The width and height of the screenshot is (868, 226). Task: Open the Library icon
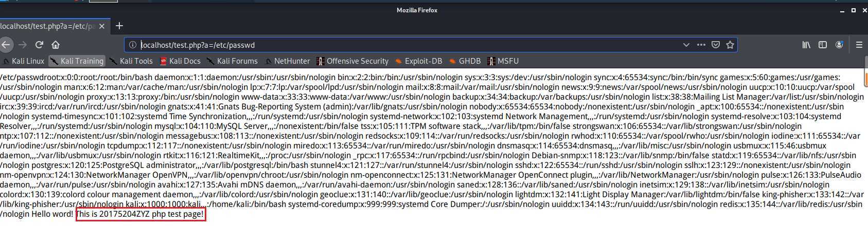(806, 45)
